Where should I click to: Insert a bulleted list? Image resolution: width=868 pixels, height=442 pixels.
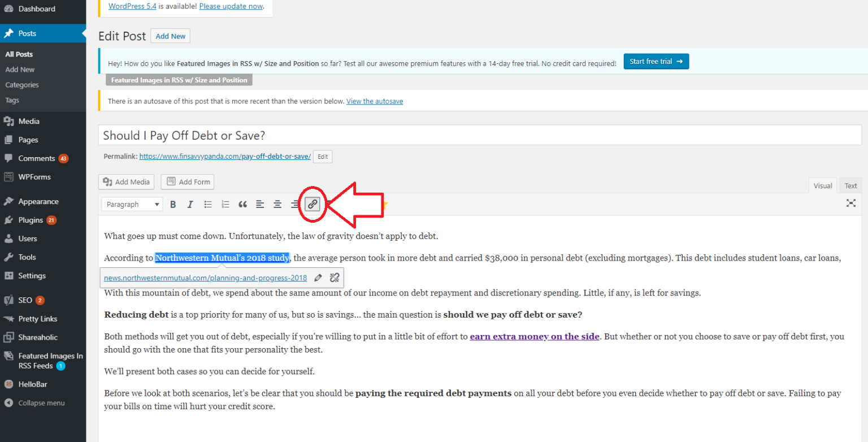point(207,204)
